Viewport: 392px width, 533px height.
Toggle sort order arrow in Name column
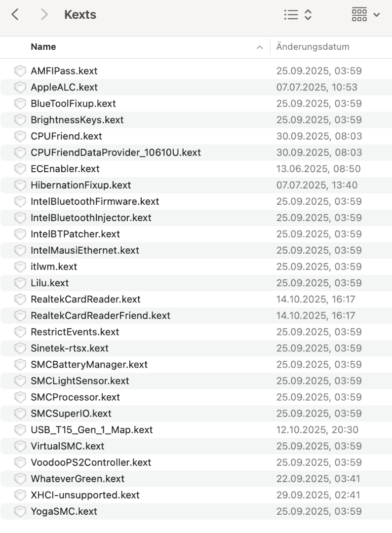click(259, 47)
